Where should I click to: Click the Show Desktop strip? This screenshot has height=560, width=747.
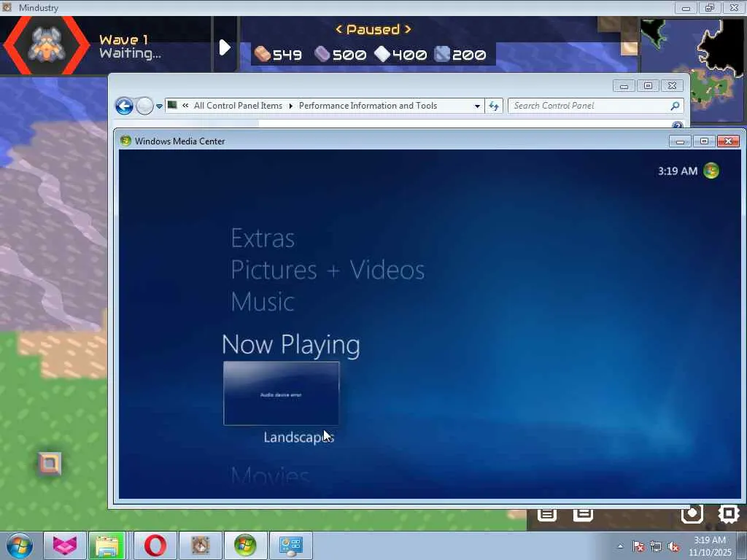(x=742, y=545)
